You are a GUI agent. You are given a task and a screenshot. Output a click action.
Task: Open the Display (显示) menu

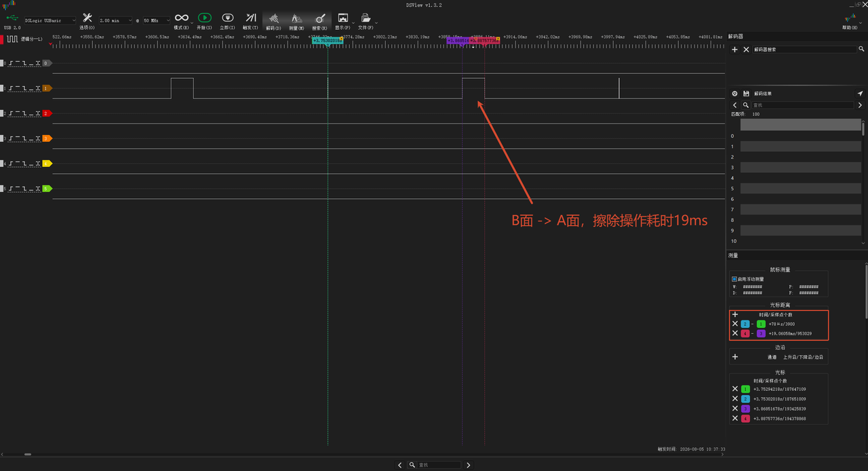tap(343, 20)
